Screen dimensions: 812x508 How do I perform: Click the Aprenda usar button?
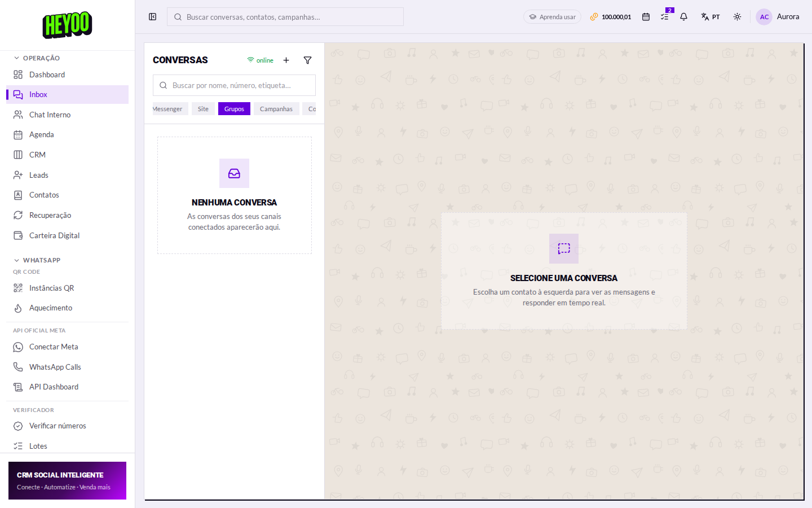[x=552, y=17]
